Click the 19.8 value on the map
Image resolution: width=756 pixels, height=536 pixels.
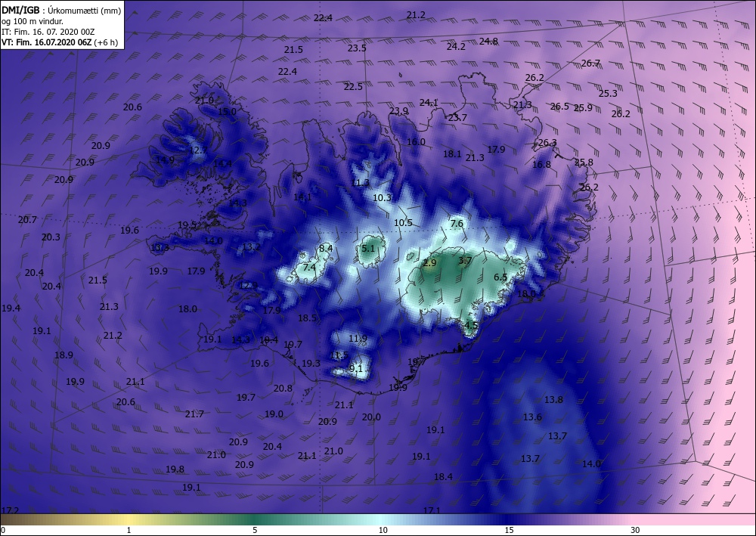(175, 469)
